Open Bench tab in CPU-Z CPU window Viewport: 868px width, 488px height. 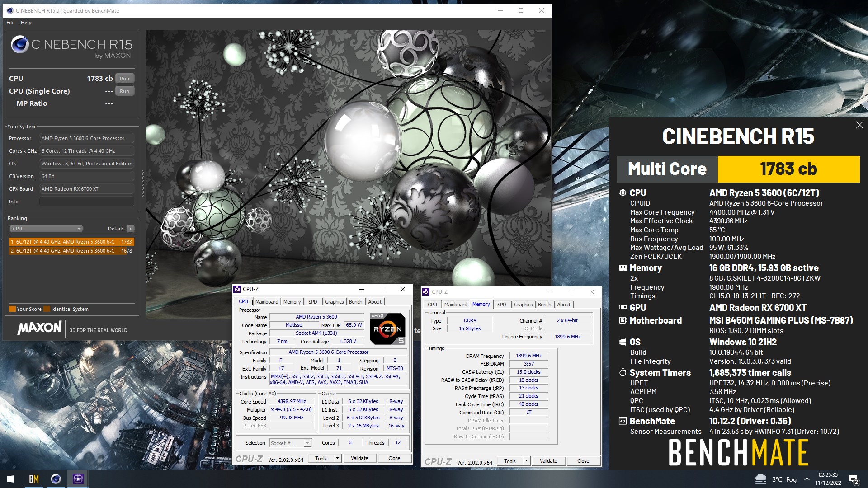[356, 302]
